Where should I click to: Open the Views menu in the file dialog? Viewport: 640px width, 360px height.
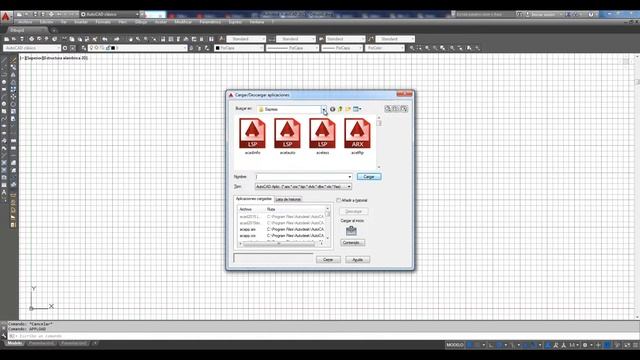(357, 109)
